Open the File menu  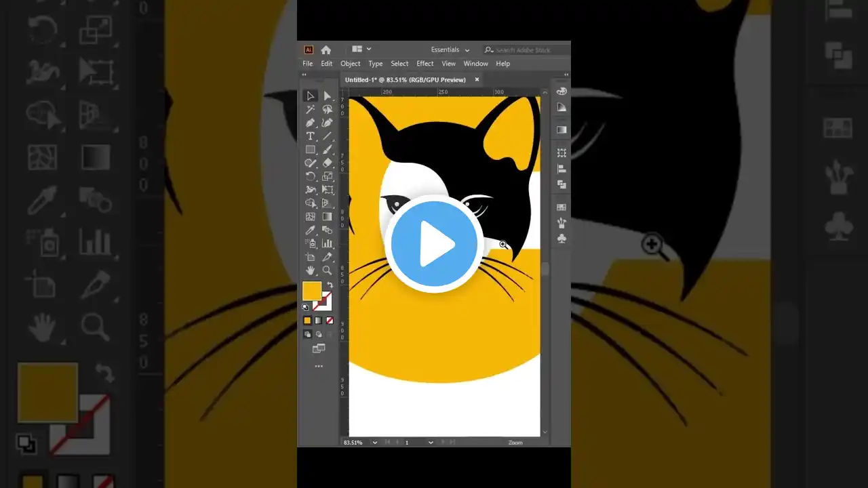[308, 64]
